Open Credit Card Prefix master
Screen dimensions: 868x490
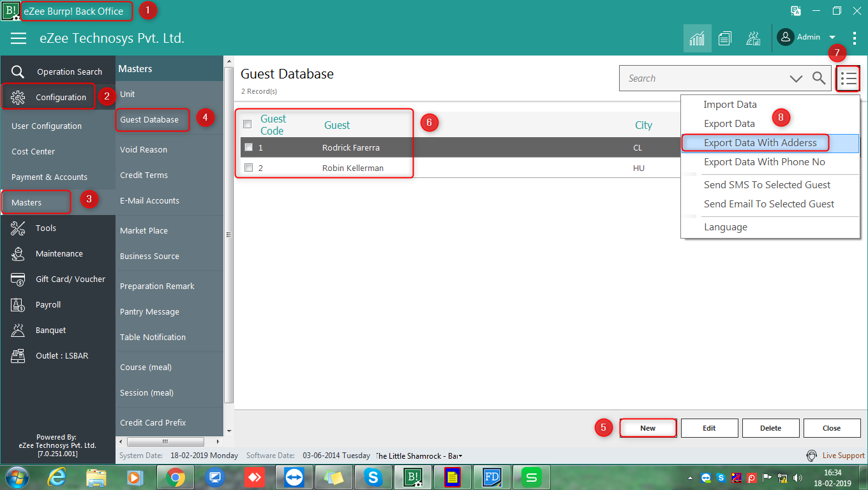(153, 422)
